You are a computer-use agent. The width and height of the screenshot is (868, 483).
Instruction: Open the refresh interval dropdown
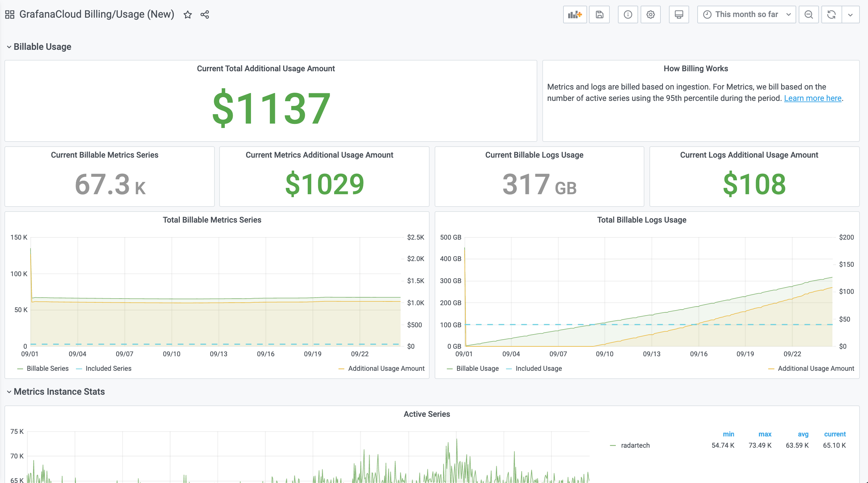click(850, 15)
